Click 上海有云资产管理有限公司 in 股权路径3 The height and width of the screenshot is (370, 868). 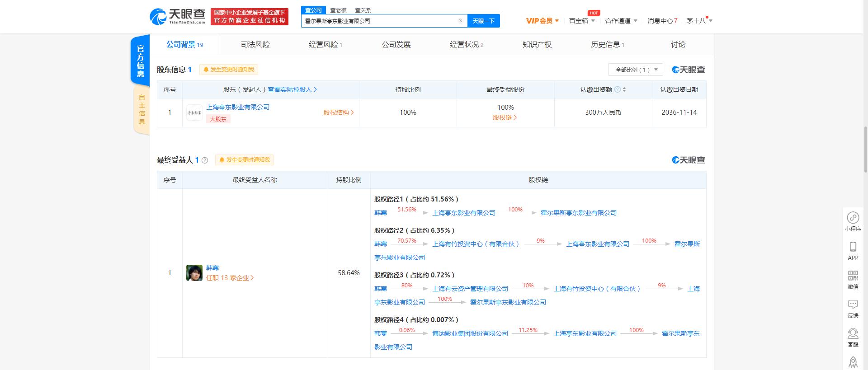470,289
